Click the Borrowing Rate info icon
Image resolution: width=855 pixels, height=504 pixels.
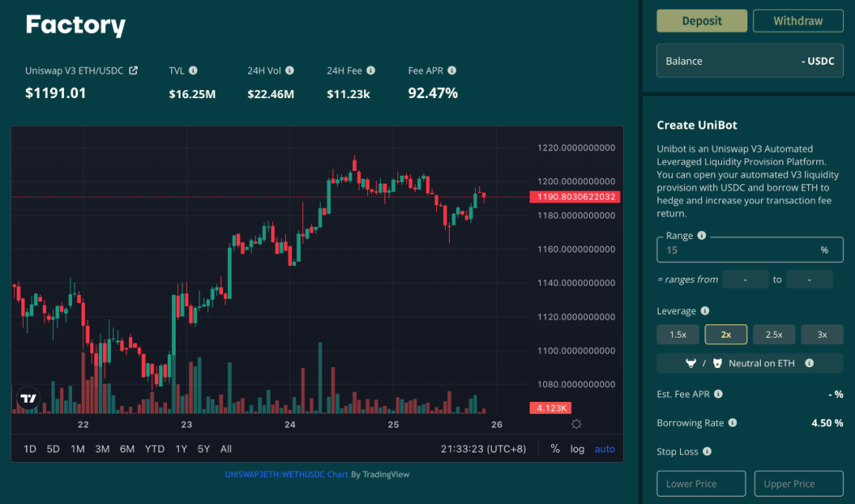pos(732,423)
